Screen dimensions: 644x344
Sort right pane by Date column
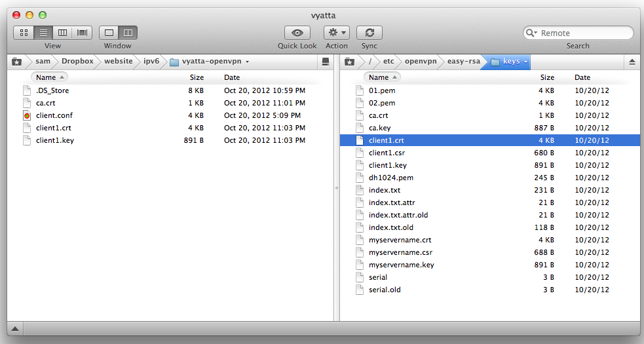click(582, 77)
